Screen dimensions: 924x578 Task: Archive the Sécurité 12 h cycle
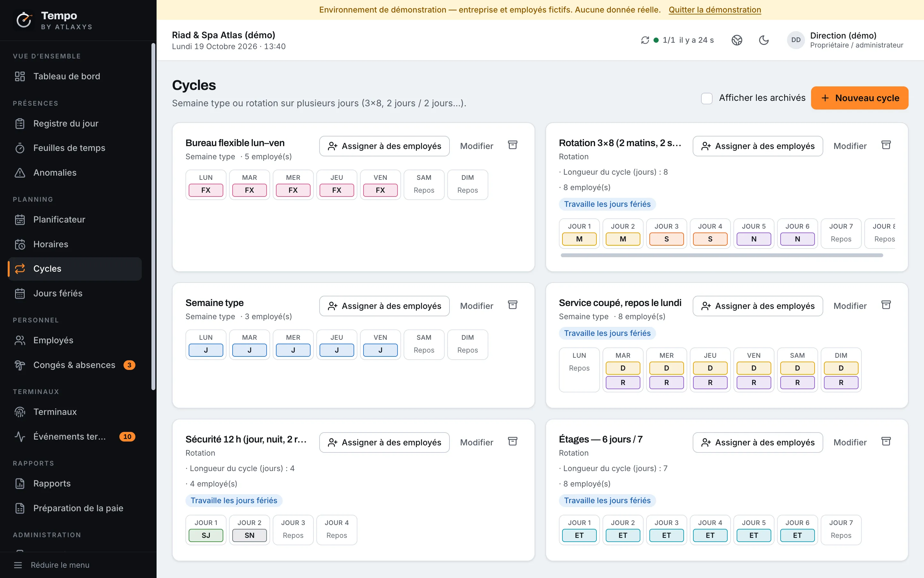coord(513,442)
